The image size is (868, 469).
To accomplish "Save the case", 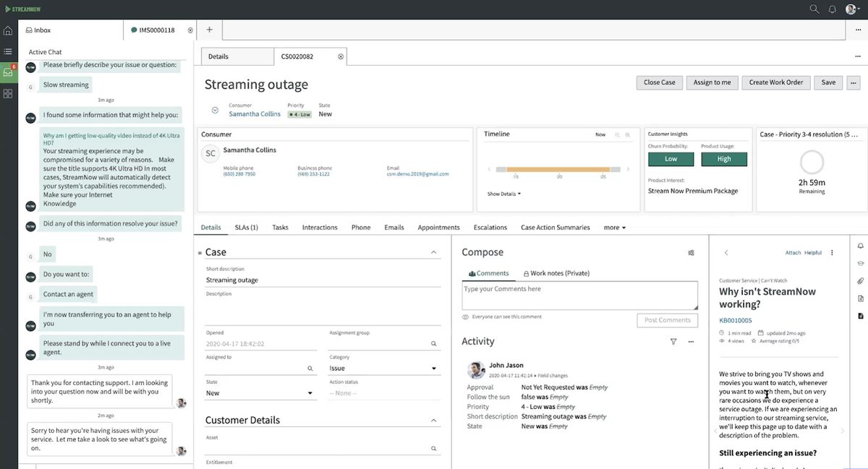I will [x=828, y=82].
